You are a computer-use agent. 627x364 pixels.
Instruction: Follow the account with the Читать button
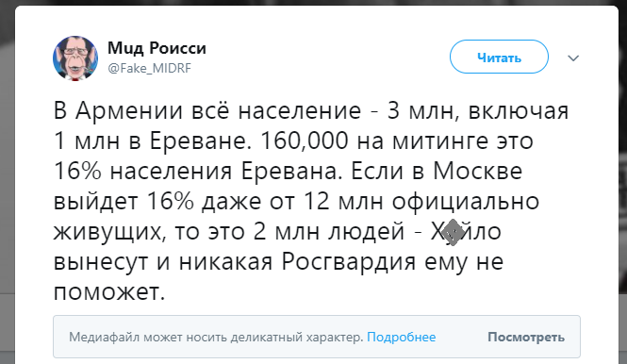(x=499, y=57)
